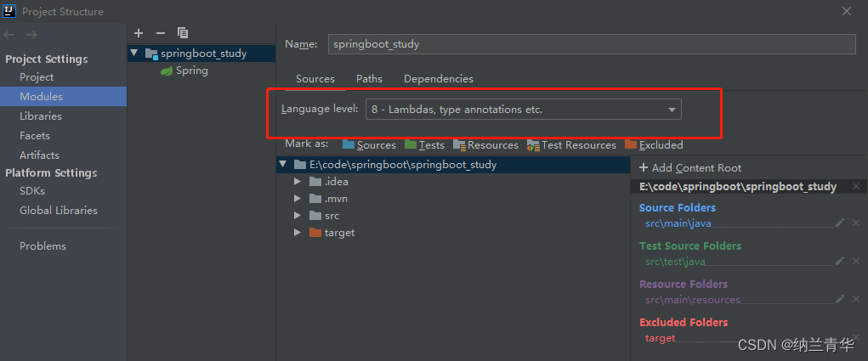The height and width of the screenshot is (361, 868).
Task: Switch to the Dependencies tab
Action: point(439,78)
